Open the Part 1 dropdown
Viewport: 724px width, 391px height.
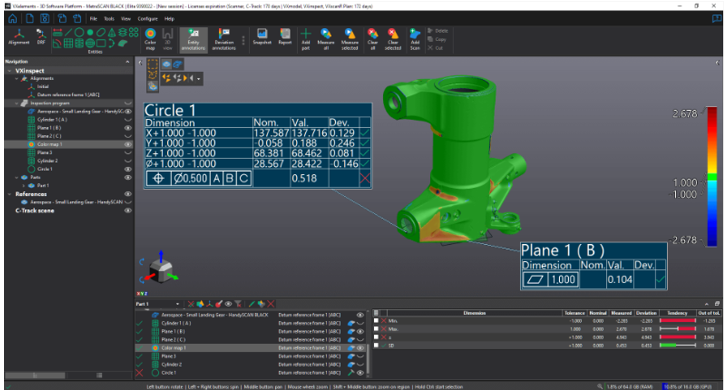[x=157, y=304]
